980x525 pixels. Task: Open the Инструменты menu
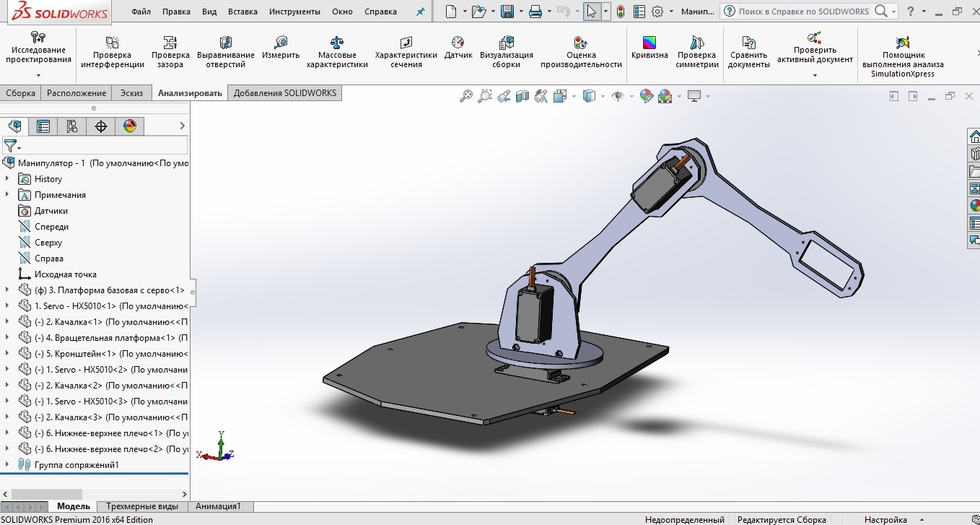pyautogui.click(x=294, y=12)
